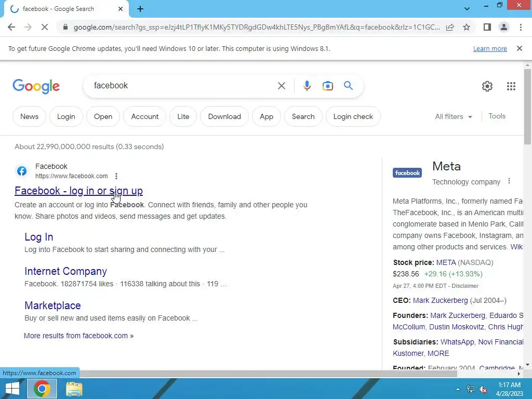Open the Chrome three-dot menu
The width and height of the screenshot is (532, 399).
click(x=521, y=27)
